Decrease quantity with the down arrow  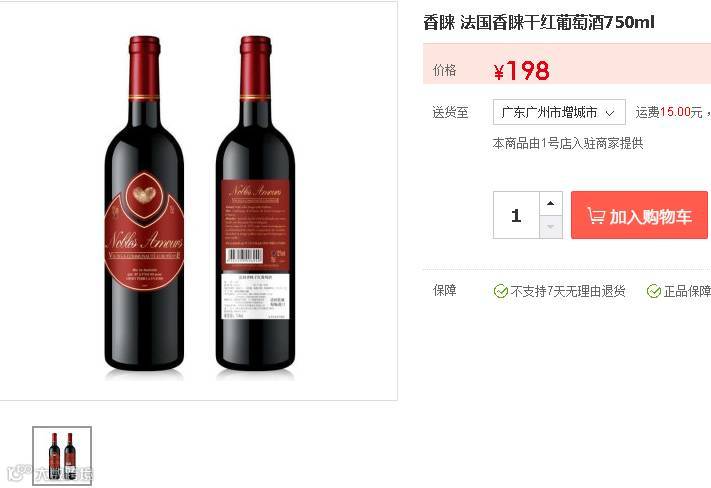coord(550,227)
